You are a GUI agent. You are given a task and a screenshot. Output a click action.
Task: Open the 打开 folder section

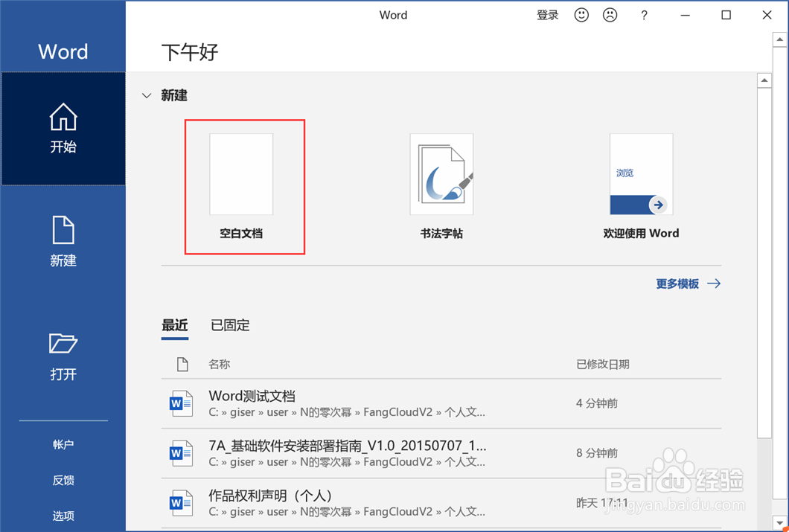point(63,356)
